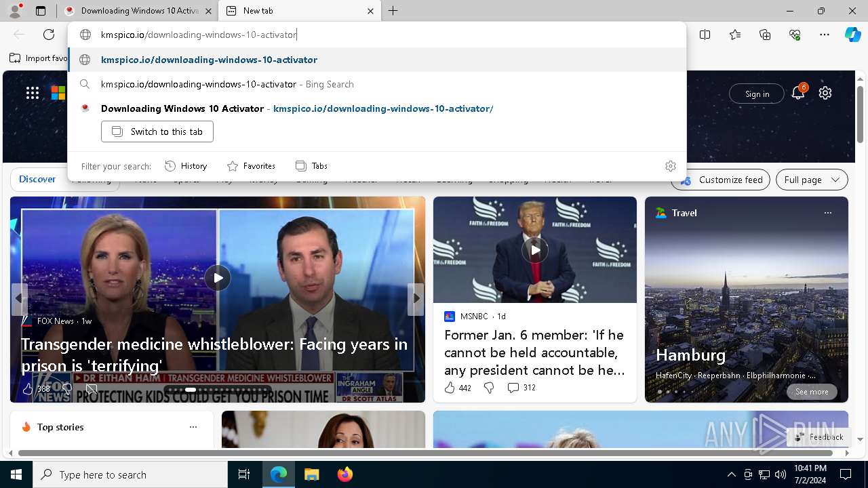Open Task View on the taskbar

click(244, 474)
